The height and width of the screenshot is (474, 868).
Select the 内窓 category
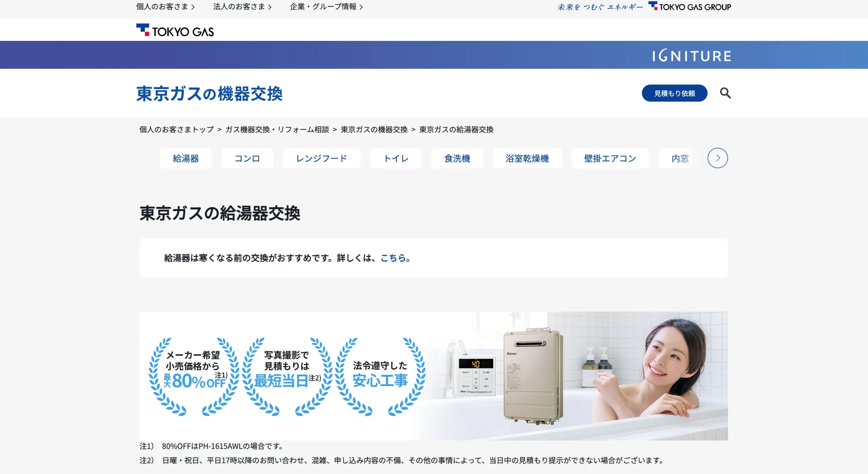pyautogui.click(x=680, y=158)
